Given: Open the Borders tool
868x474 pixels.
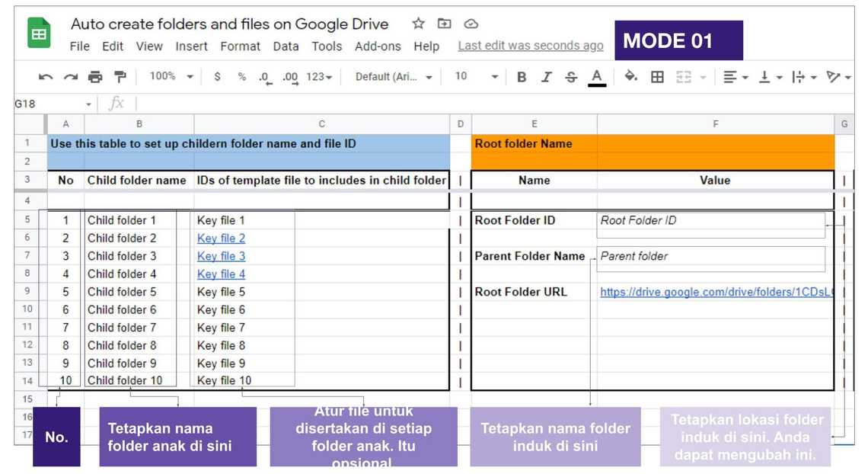Looking at the screenshot, I should 657,77.
